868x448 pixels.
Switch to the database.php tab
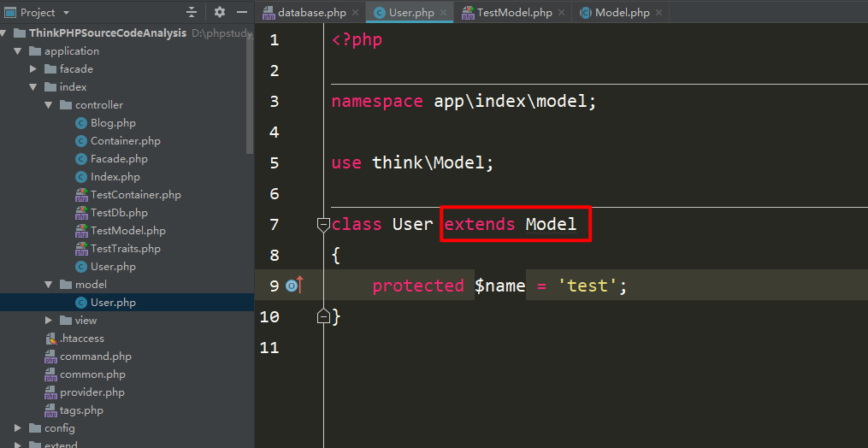[x=311, y=12]
